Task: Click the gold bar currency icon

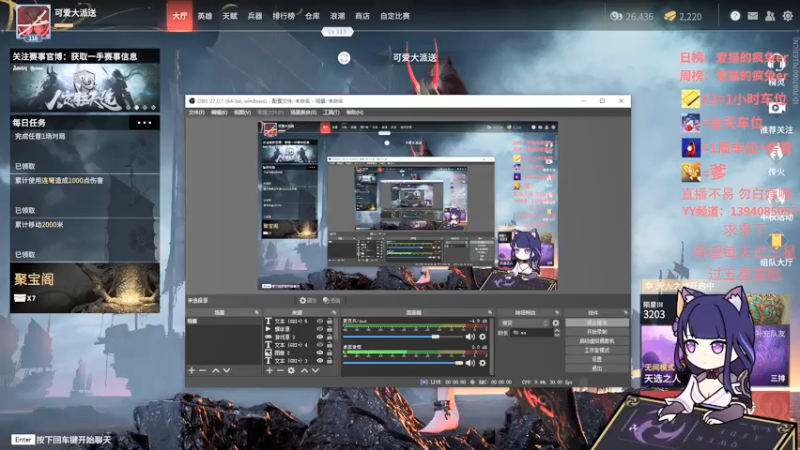Action: (x=670, y=16)
